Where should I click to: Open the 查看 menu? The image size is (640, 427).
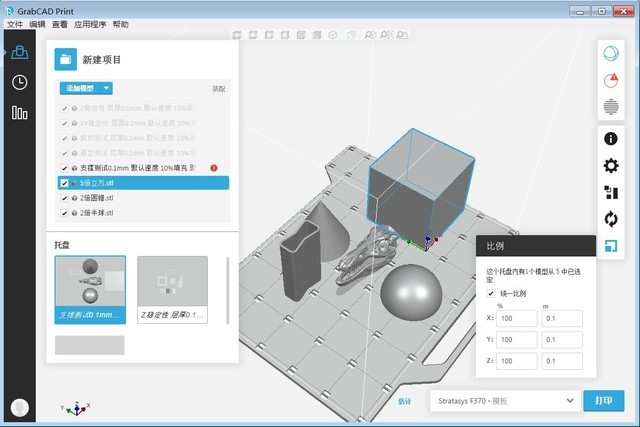[60, 24]
